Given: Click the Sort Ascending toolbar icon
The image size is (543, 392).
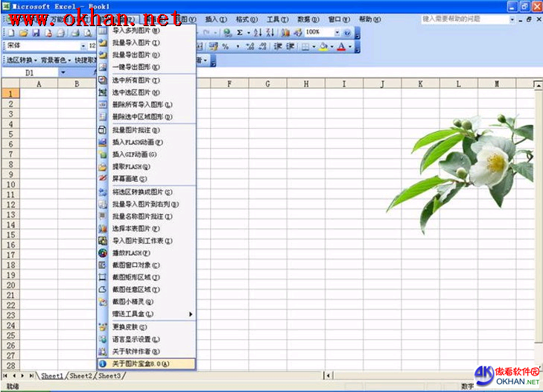Looking at the screenshot, I should click(258, 33).
